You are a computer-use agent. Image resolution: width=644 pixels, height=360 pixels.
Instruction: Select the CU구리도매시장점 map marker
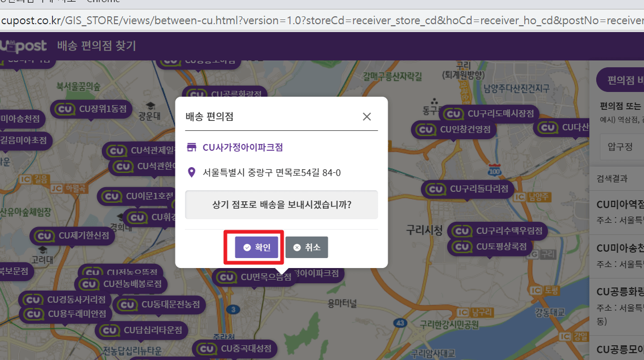[x=490, y=113]
